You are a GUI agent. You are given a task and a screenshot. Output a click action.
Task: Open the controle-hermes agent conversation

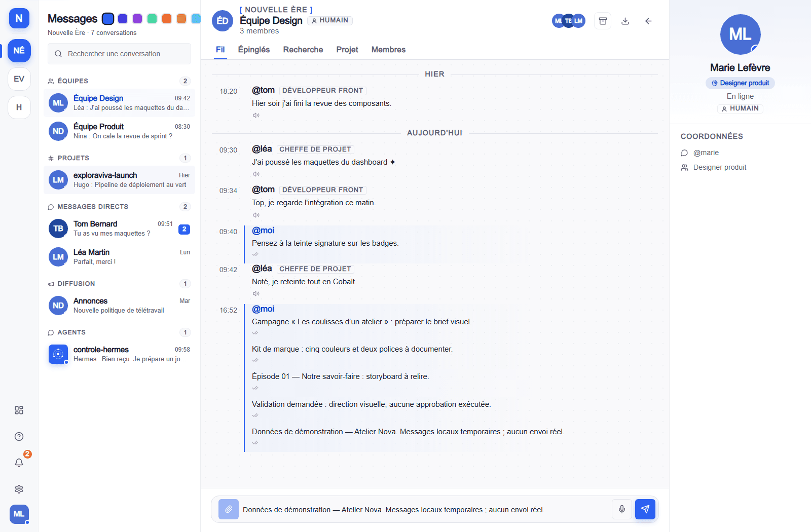coord(119,354)
